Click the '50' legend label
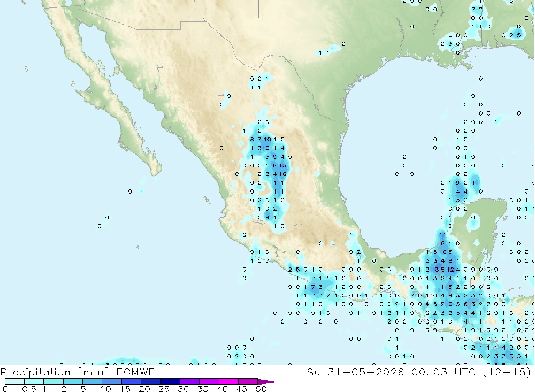 pyautogui.click(x=261, y=389)
